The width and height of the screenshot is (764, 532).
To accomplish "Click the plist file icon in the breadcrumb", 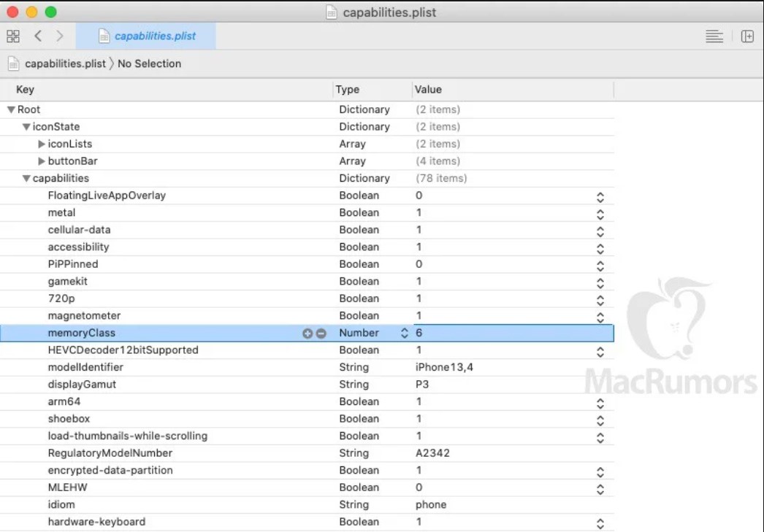I will pos(14,63).
